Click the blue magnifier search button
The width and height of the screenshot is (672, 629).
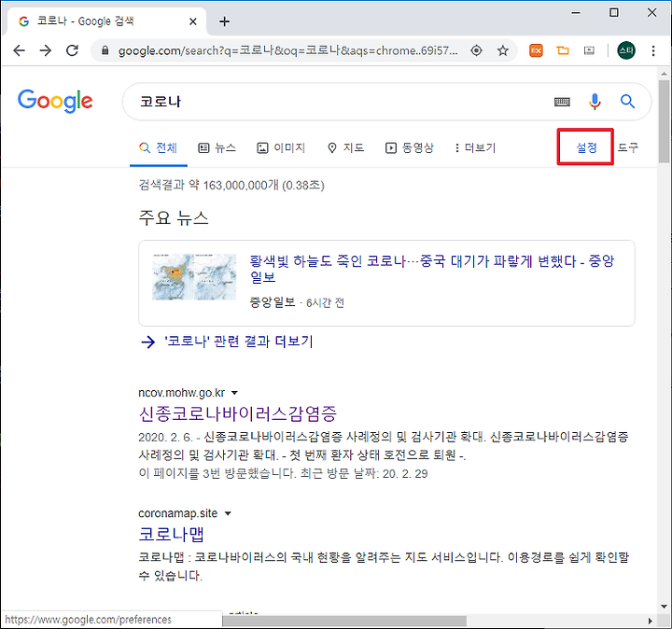click(627, 102)
